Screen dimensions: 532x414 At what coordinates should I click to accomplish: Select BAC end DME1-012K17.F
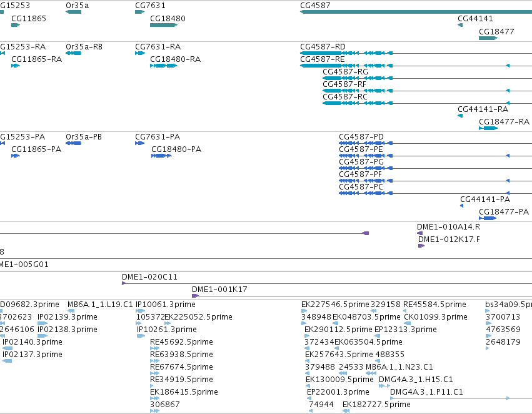tap(421, 246)
